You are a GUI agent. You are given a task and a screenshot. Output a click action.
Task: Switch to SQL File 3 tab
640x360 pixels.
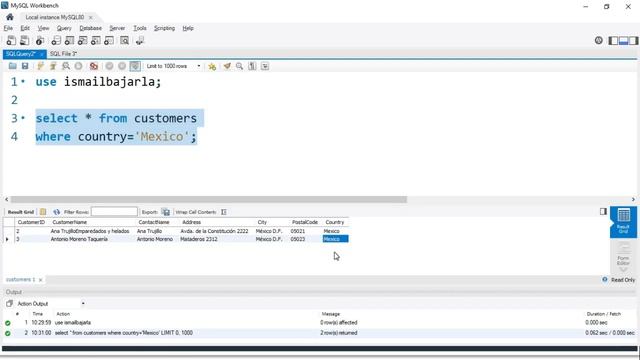pos(63,54)
